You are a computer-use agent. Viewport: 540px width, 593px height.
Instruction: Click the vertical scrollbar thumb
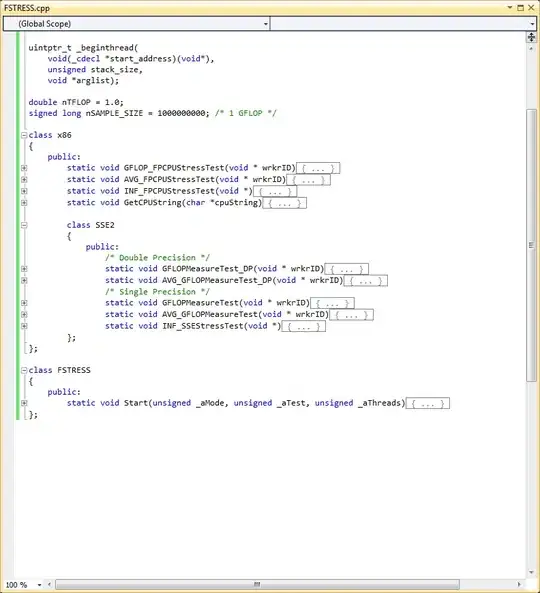[531, 245]
